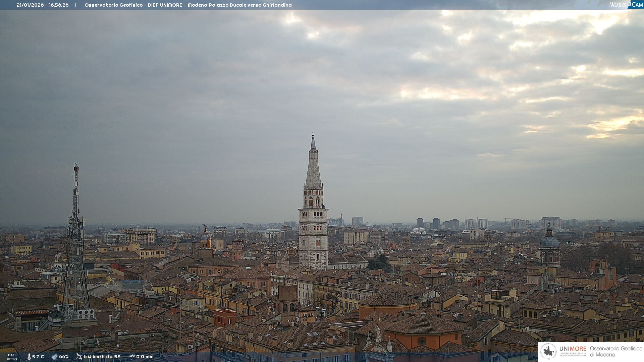Click the UNIMORE wordmark text
Viewport: 644px width, 362px height.
point(573,349)
